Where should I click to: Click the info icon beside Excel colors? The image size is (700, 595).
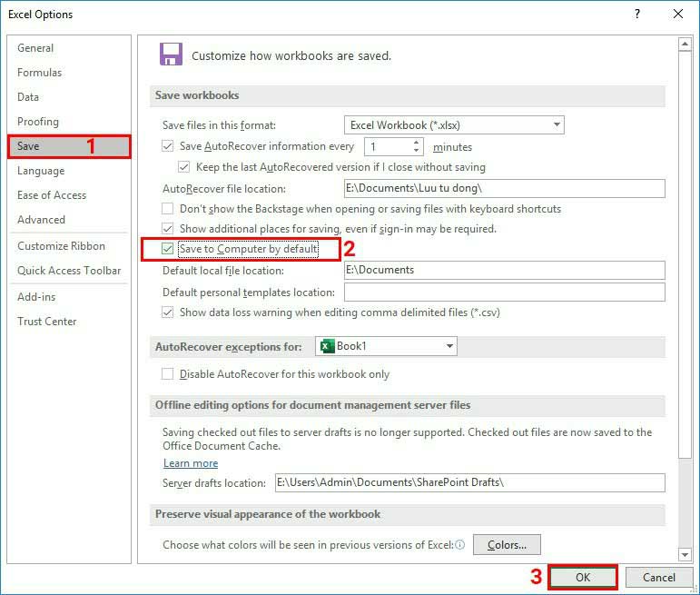tap(459, 544)
